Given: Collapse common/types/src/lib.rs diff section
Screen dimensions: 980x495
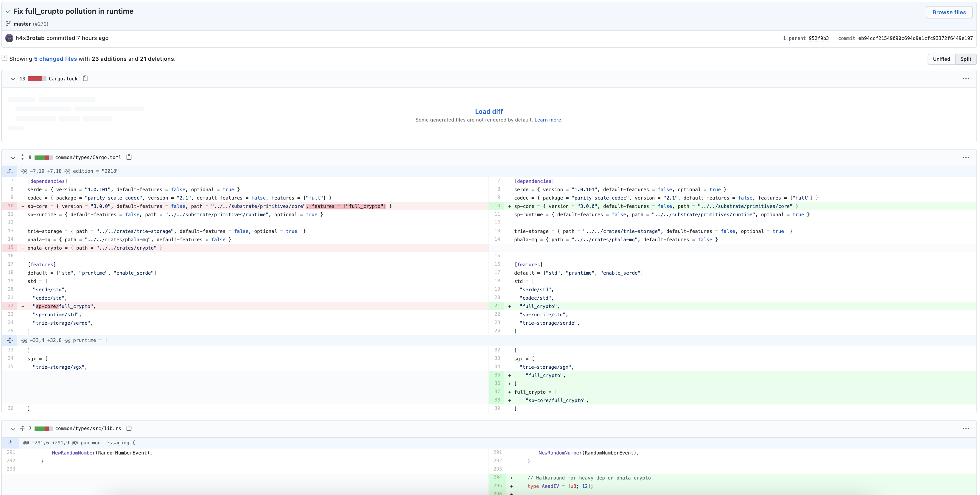Looking at the screenshot, I should 13,429.
